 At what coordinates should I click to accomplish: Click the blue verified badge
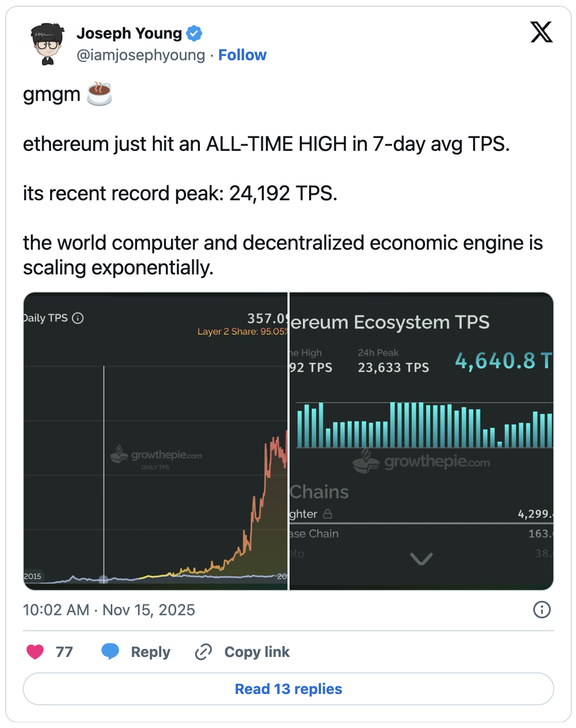194,33
